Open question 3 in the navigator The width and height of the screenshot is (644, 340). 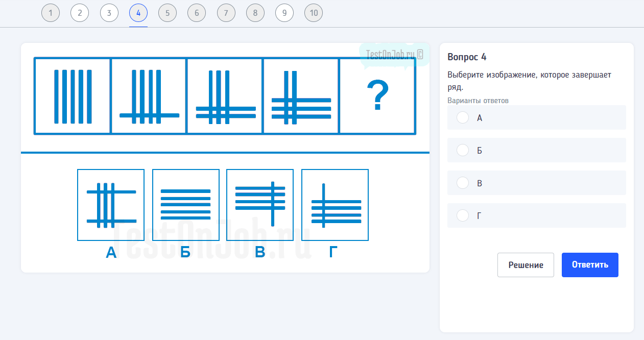click(x=109, y=13)
